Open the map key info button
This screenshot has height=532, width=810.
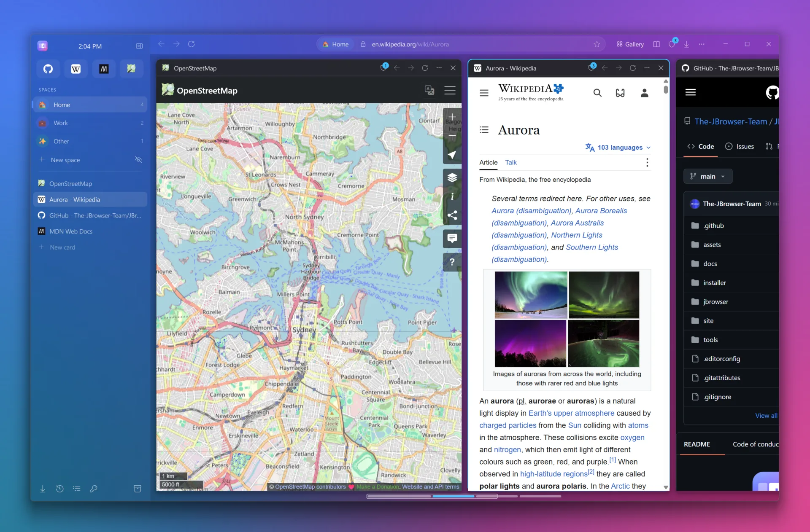452,196
